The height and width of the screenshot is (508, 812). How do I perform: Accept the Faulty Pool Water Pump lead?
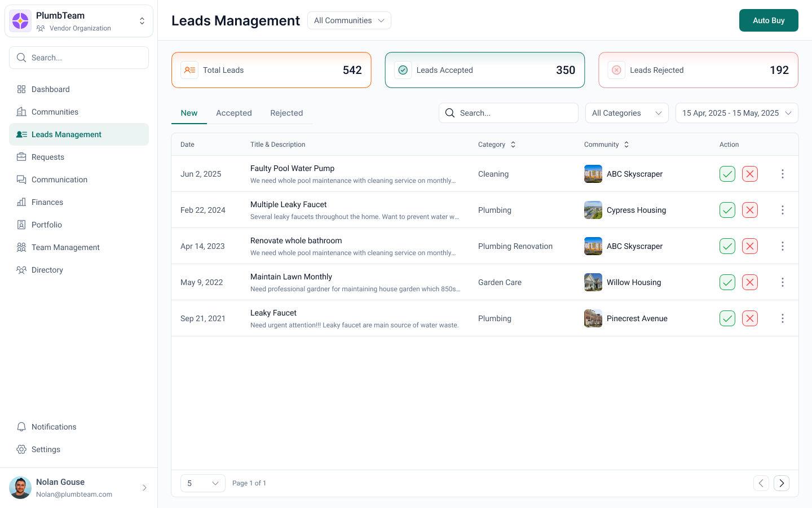click(727, 174)
